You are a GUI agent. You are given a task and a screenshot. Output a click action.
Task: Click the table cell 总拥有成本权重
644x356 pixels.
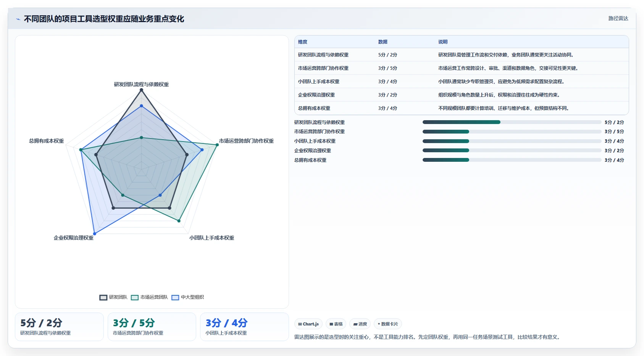point(314,108)
